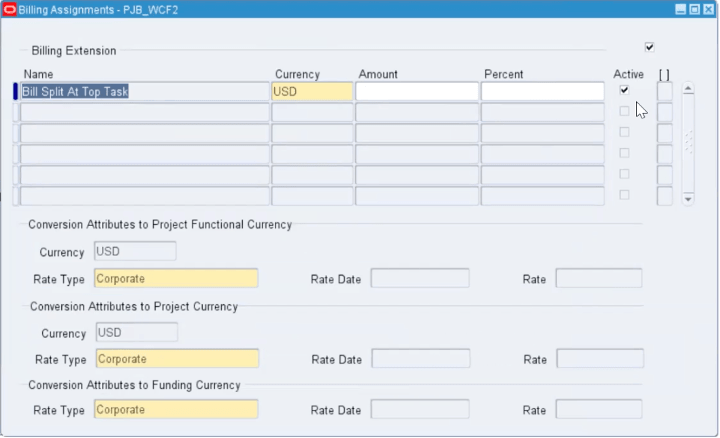Minimize the Billing Assignments window
Screen dimensions: 720x438
(x=681, y=10)
